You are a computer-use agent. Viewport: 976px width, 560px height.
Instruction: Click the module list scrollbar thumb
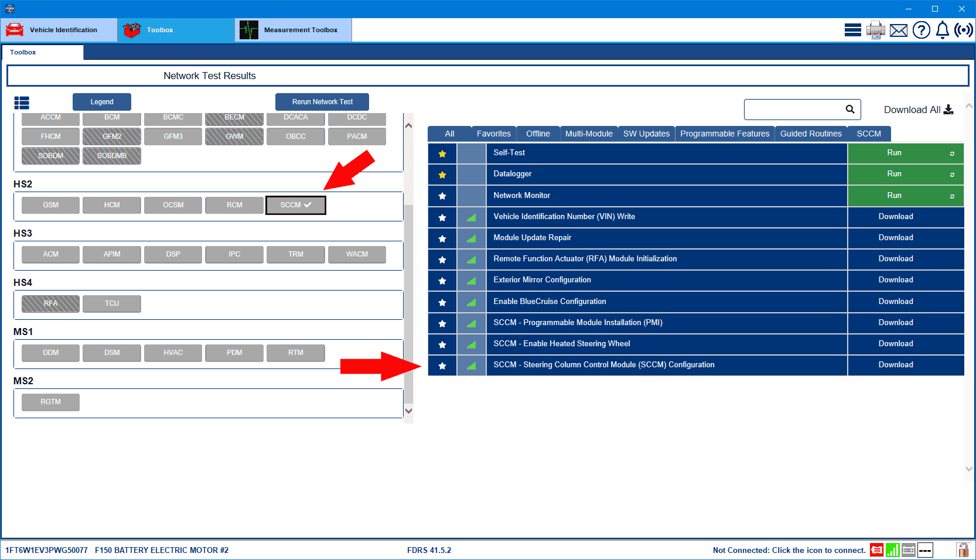tap(408, 305)
